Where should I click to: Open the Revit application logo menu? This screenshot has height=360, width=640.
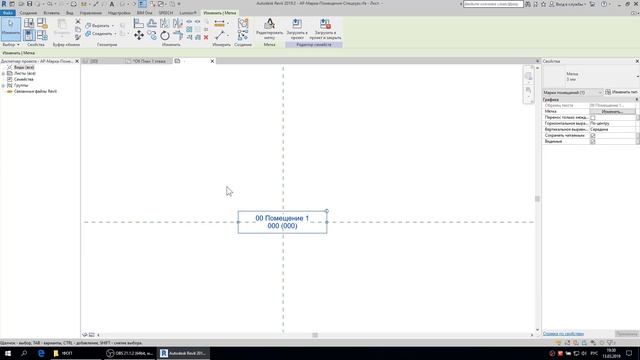[x=4, y=4]
